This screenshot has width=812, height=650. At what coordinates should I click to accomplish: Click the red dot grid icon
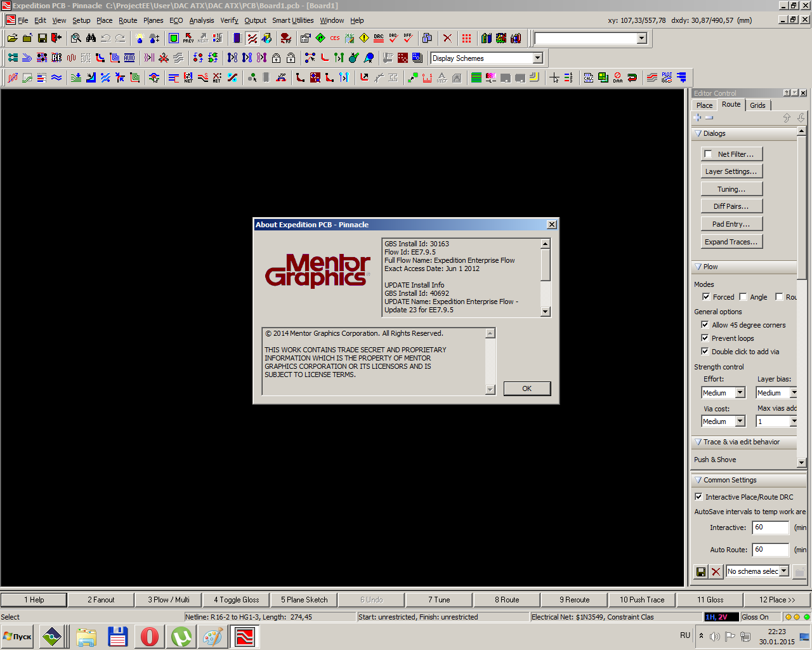pyautogui.click(x=467, y=38)
